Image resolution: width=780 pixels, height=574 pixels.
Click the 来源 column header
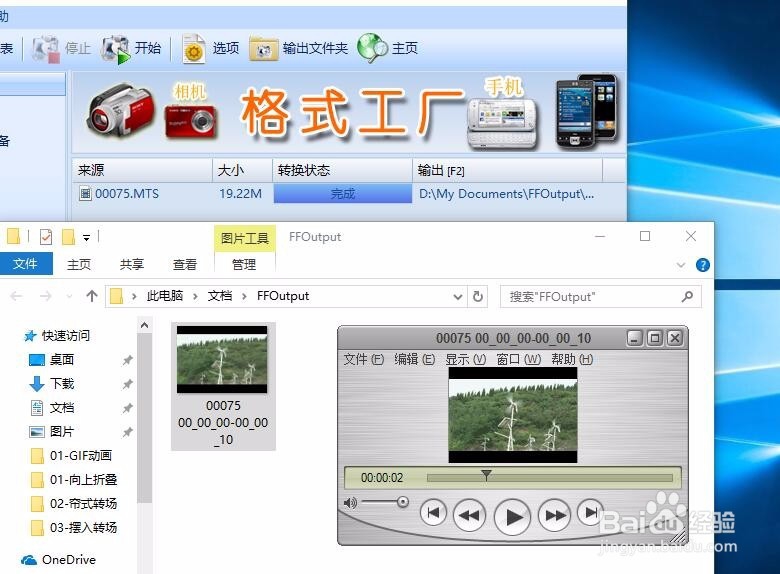click(142, 171)
